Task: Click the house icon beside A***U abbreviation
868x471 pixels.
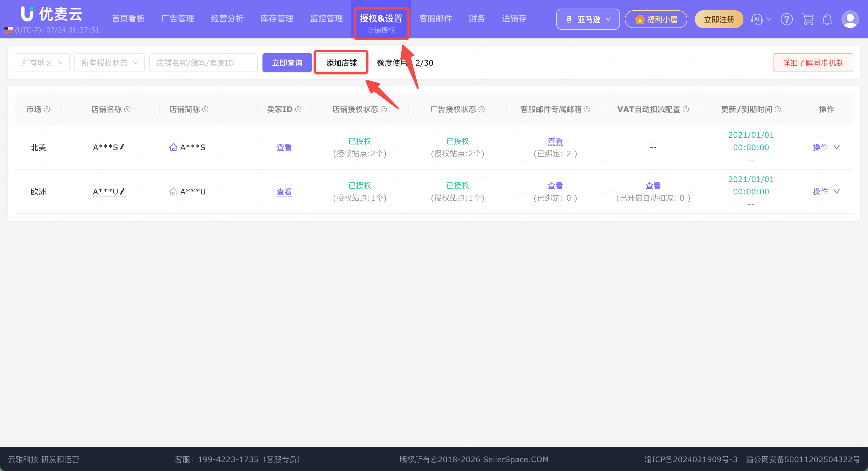Action: 173,191
